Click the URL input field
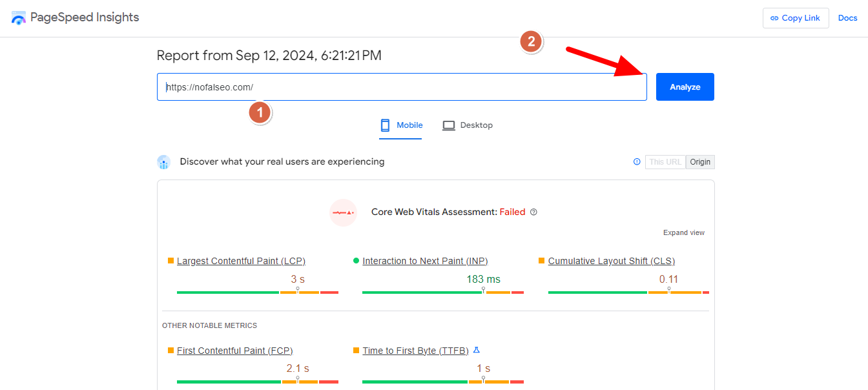Viewport: 868px width, 390px height. (400, 87)
